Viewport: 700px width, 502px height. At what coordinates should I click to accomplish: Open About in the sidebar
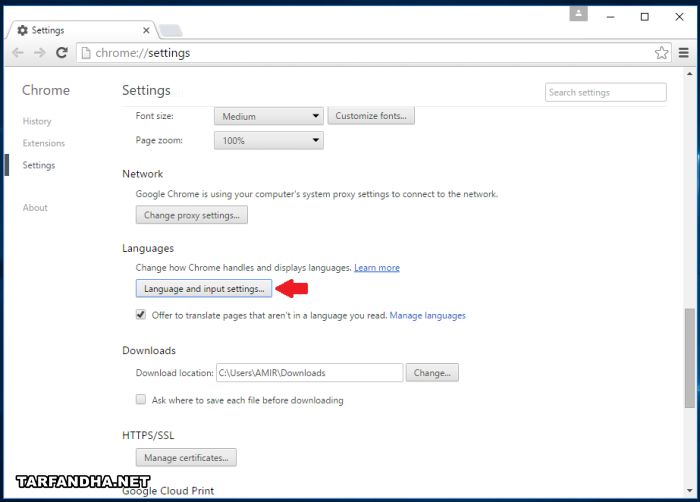tap(35, 208)
